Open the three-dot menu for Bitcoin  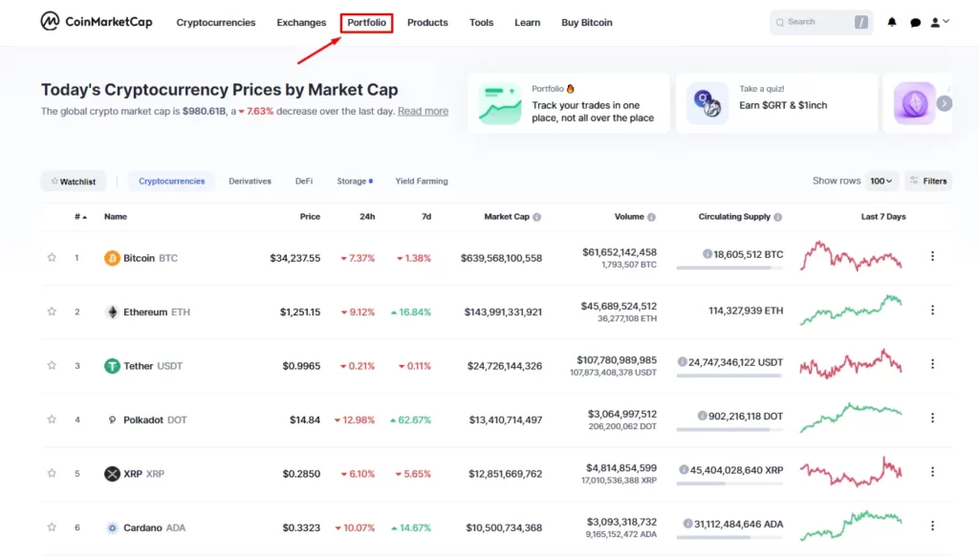[x=932, y=256]
